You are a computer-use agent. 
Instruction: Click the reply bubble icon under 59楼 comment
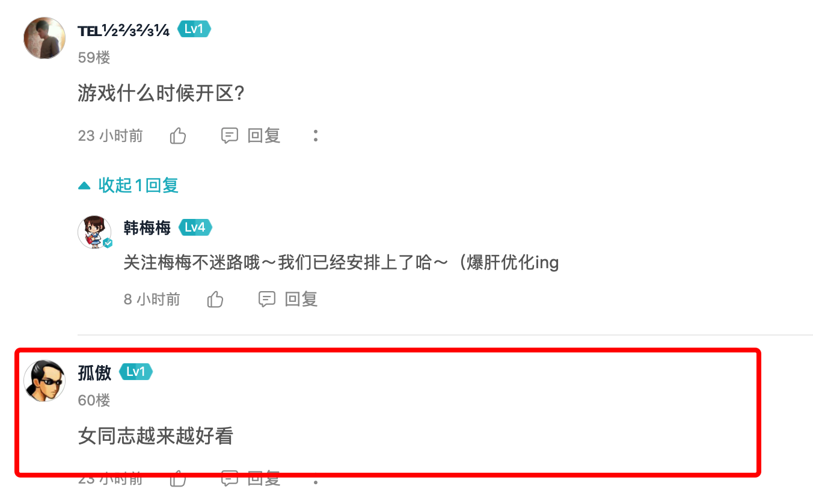230,136
